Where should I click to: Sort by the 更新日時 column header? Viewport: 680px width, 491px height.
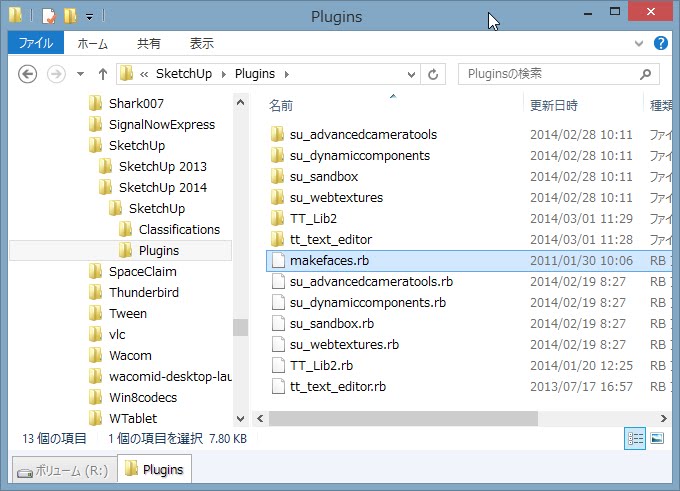[x=554, y=105]
